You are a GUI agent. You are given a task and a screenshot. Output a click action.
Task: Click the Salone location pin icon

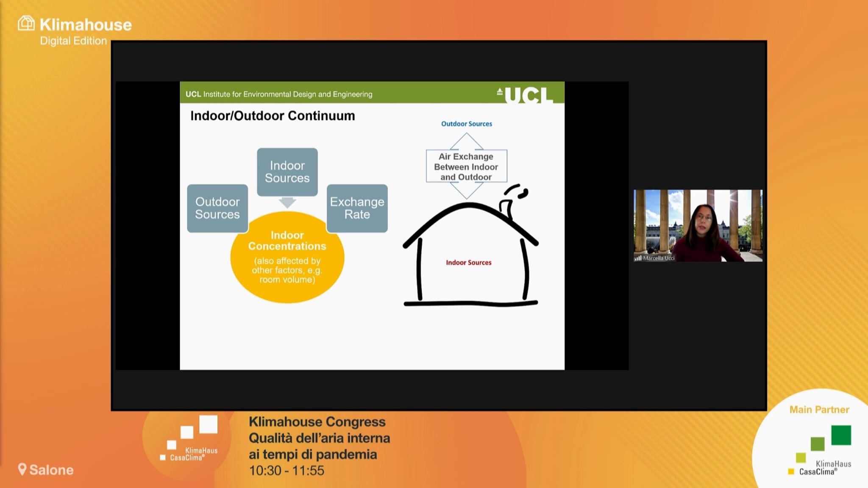point(22,469)
